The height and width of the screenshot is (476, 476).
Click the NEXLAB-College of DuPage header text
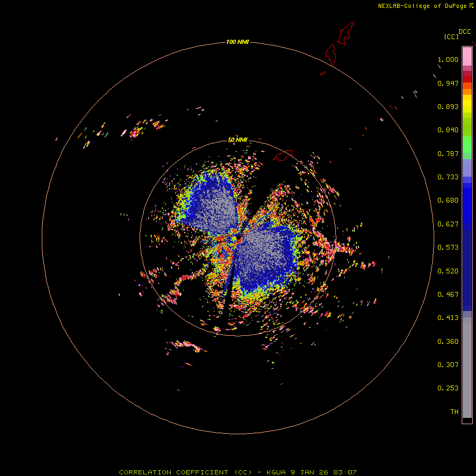click(425, 6)
